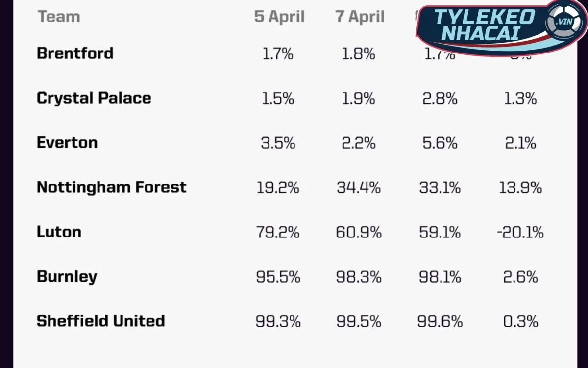
Task: Select Nottingham Forest's 34.4% value
Action: (x=359, y=187)
